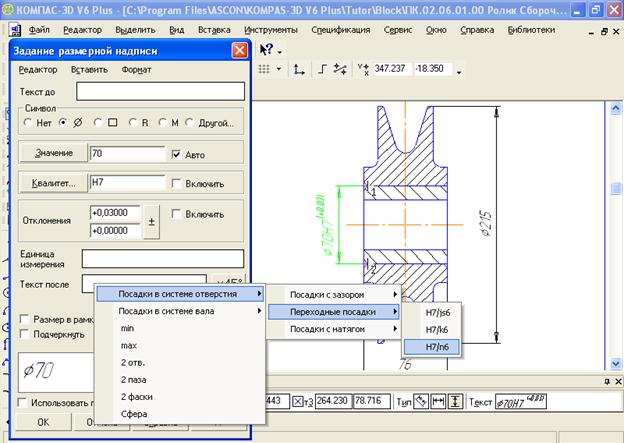
Task: Enable the Включить checkbox beside Квалитет
Action: [177, 184]
